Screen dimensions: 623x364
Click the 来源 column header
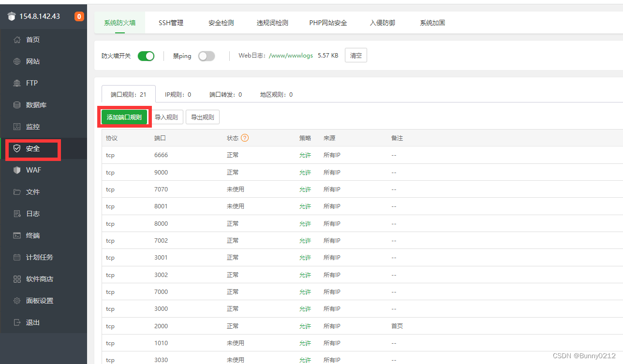(329, 138)
